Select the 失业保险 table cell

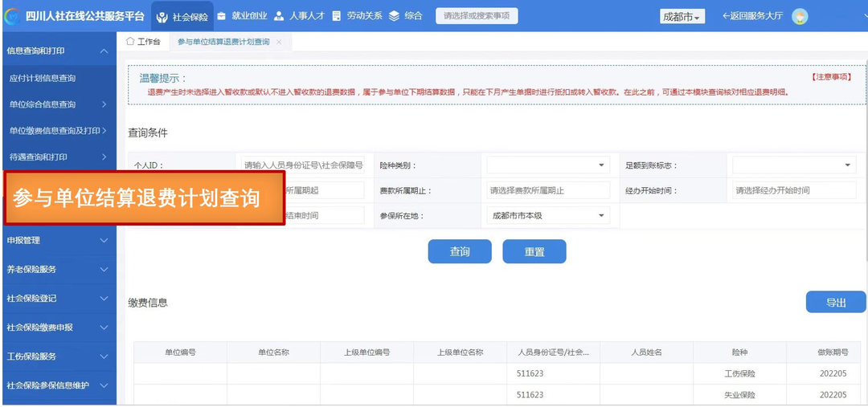[739, 395]
